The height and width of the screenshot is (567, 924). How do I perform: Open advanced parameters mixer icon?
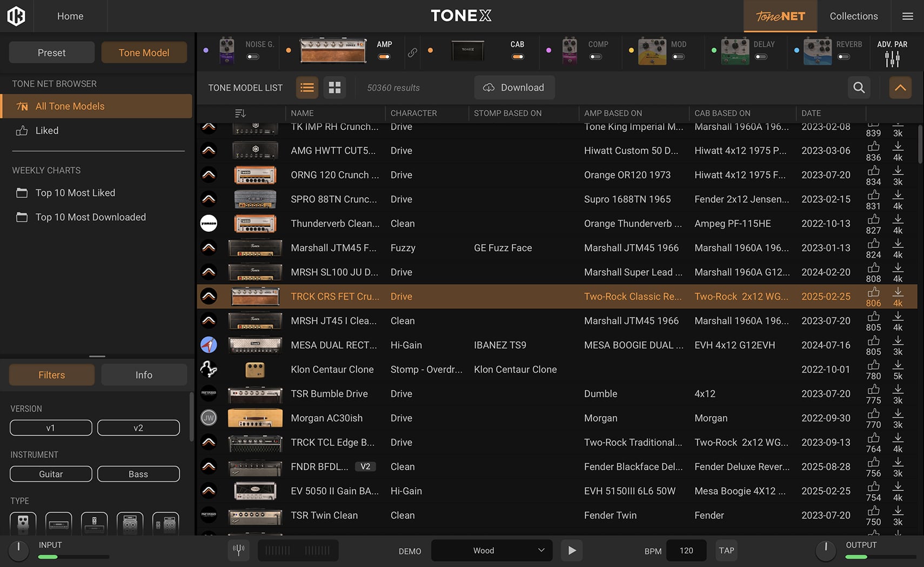(892, 58)
